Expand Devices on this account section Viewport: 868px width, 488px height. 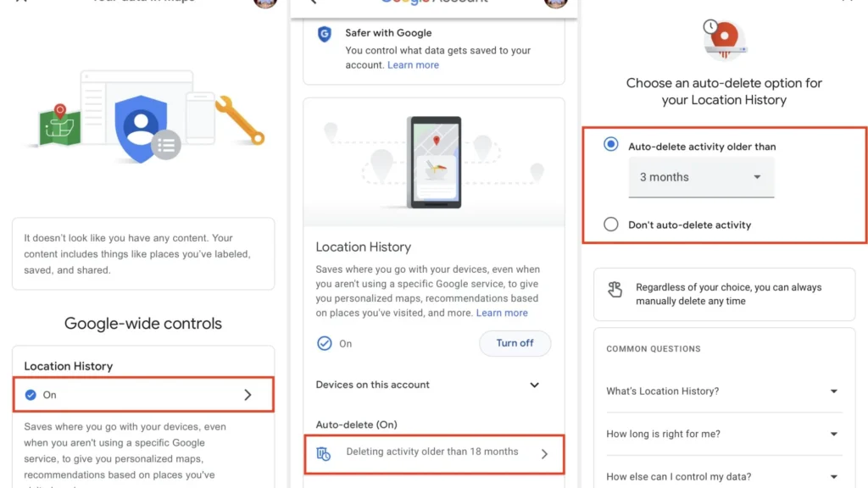[x=534, y=385]
